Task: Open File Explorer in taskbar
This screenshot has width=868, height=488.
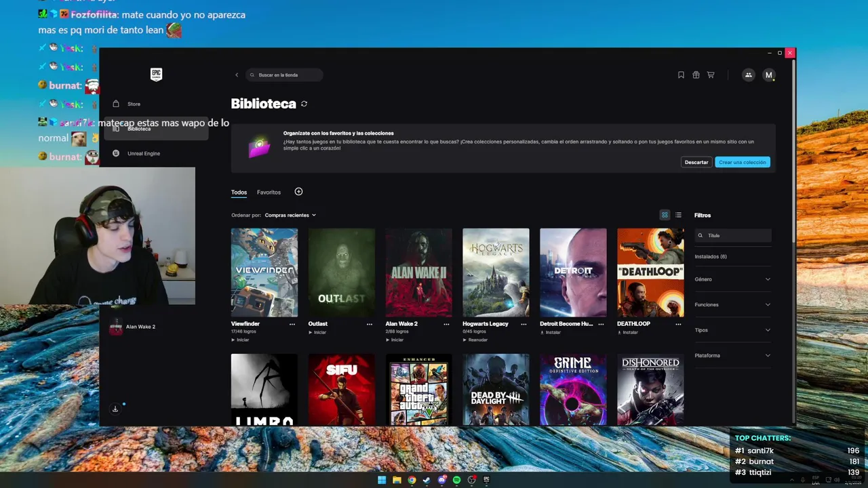Action: point(397,480)
